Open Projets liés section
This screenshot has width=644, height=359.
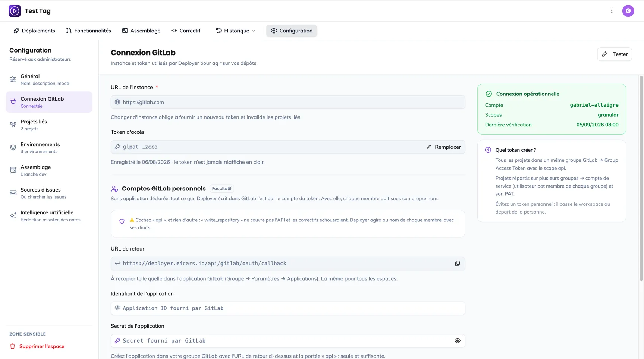pos(49,125)
